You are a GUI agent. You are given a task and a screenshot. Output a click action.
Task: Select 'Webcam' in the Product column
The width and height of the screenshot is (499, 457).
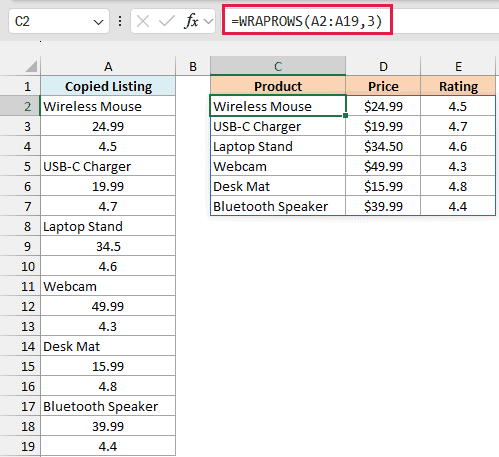click(x=278, y=166)
